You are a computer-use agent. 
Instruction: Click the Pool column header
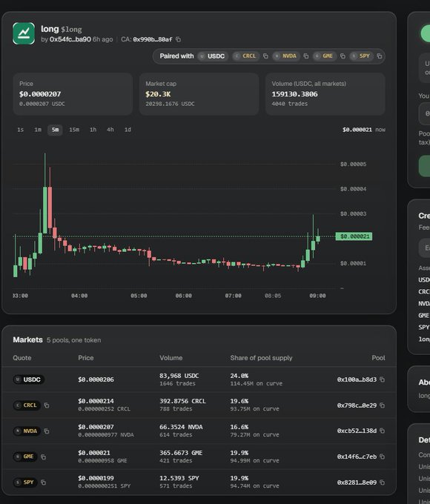379,358
